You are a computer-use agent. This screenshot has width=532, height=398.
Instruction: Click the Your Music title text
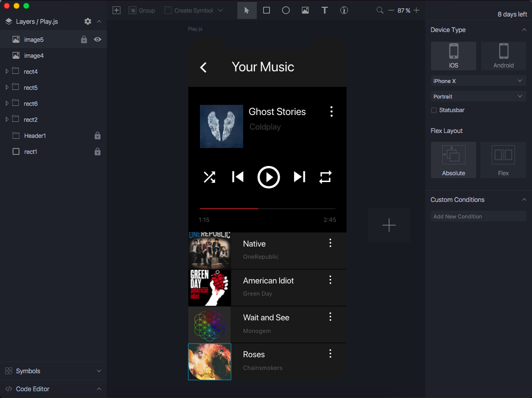(263, 67)
